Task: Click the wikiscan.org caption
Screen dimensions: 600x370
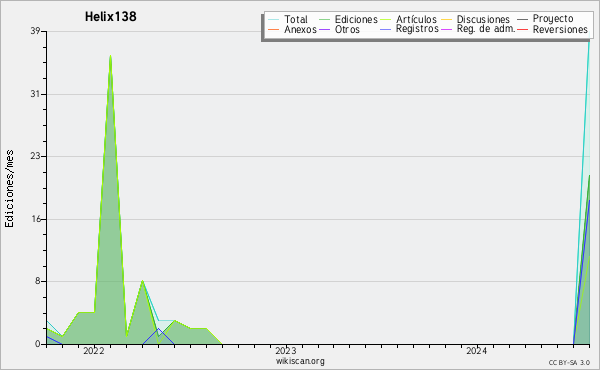Action: [300, 361]
